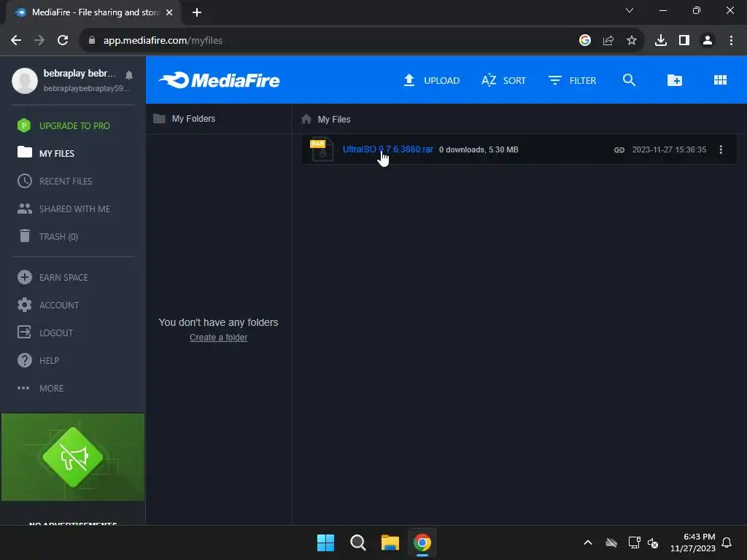Open Account settings
Screen dimensions: 747x560
coord(48,305)
